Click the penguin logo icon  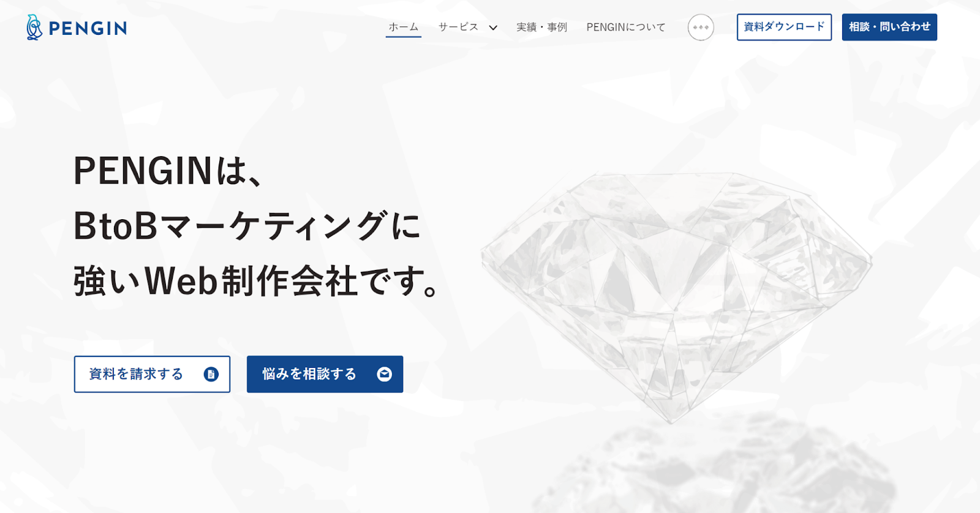[34, 28]
